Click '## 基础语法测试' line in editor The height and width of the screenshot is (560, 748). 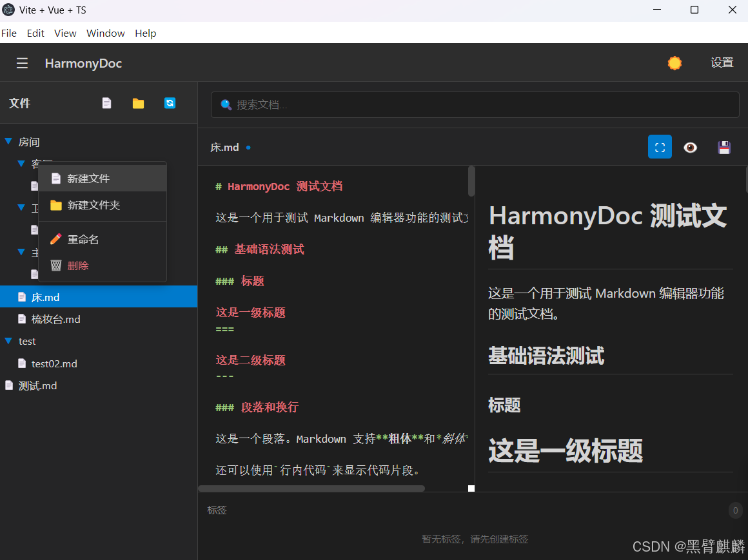(x=259, y=249)
